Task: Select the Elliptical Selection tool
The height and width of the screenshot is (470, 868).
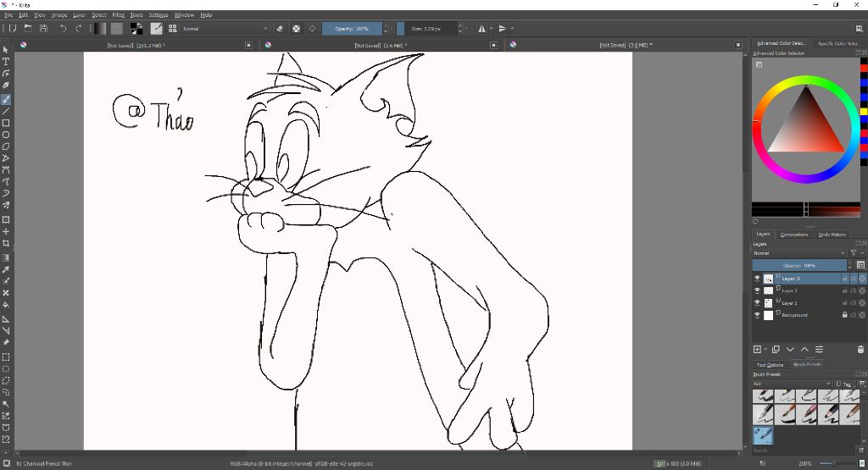Action: point(6,369)
